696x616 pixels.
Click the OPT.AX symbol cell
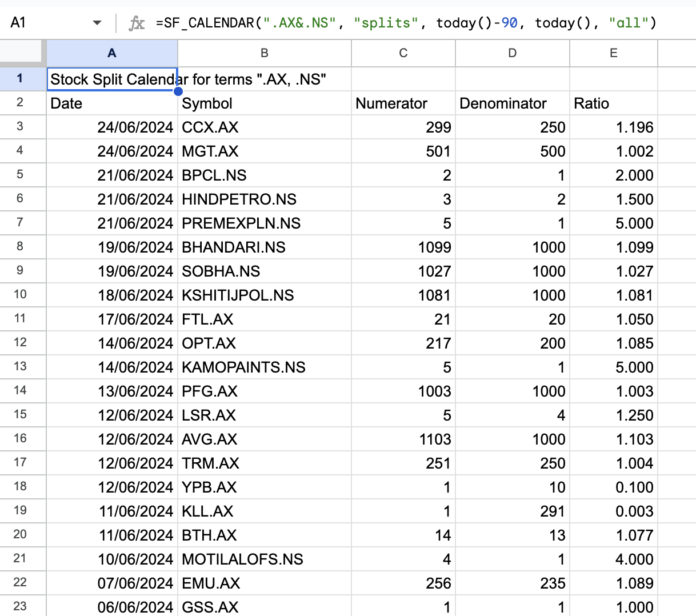coord(265,343)
